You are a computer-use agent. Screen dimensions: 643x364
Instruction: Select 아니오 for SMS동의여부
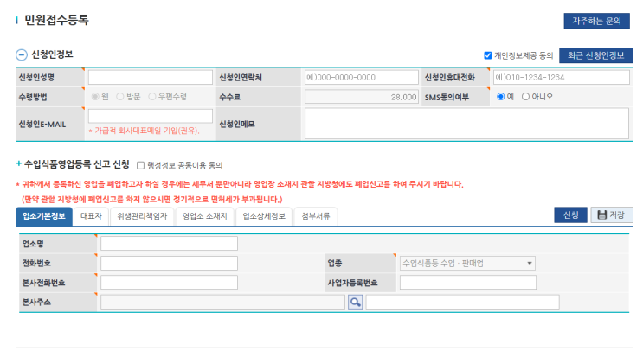click(525, 96)
